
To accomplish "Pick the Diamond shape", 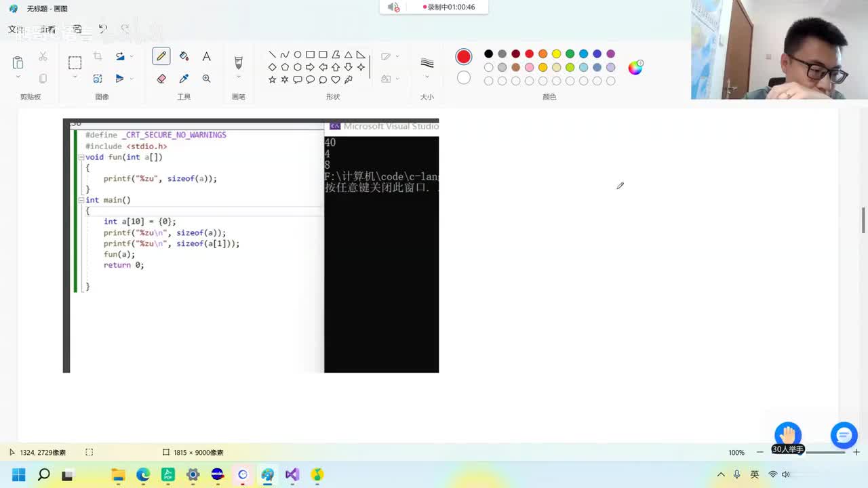I will pos(272,67).
